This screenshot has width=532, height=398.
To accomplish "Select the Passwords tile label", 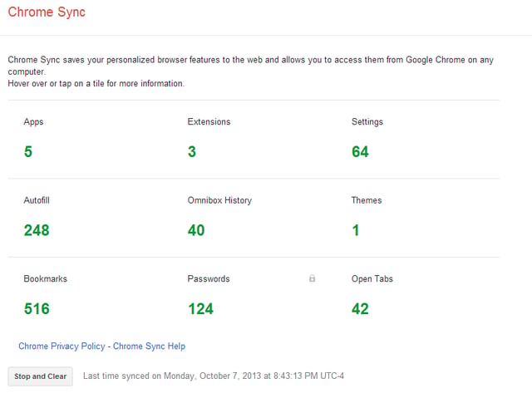I will click(x=209, y=278).
